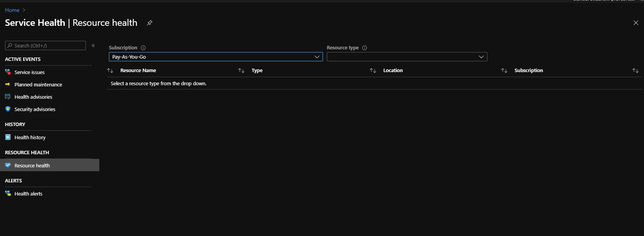Screen dimensions: 644x236
Task: Click the Service Health page title
Action: point(71,23)
